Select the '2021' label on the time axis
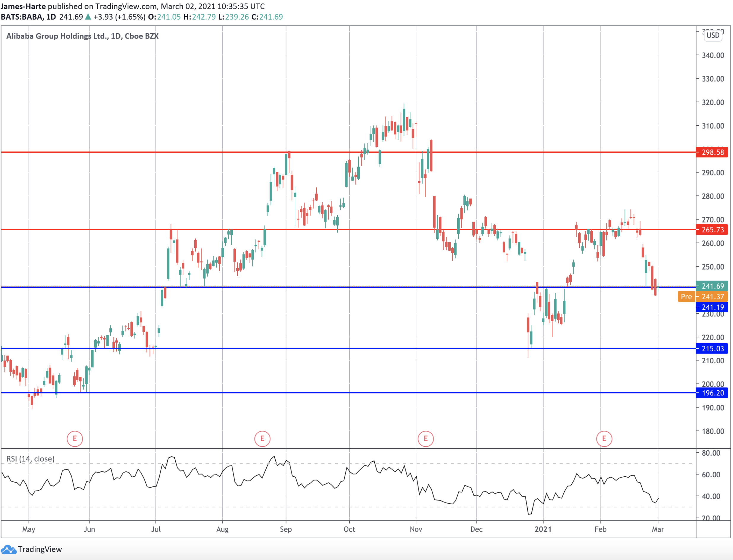This screenshot has height=560, width=733. point(544,529)
